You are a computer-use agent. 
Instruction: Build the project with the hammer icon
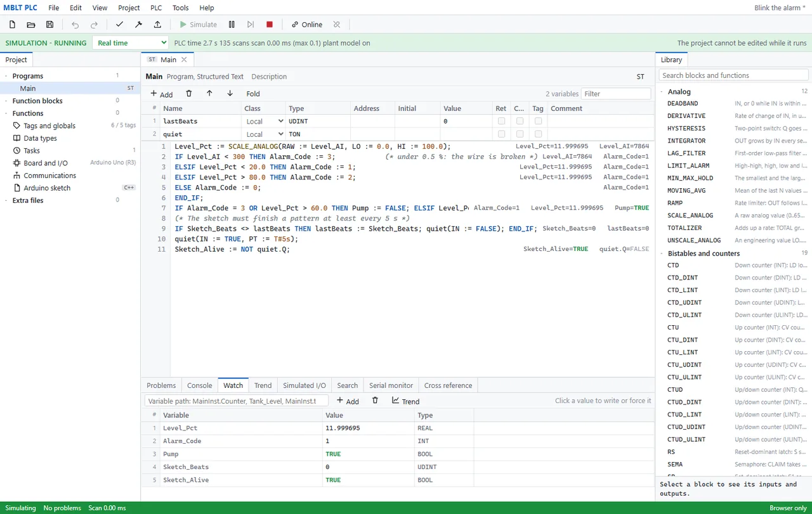138,25
